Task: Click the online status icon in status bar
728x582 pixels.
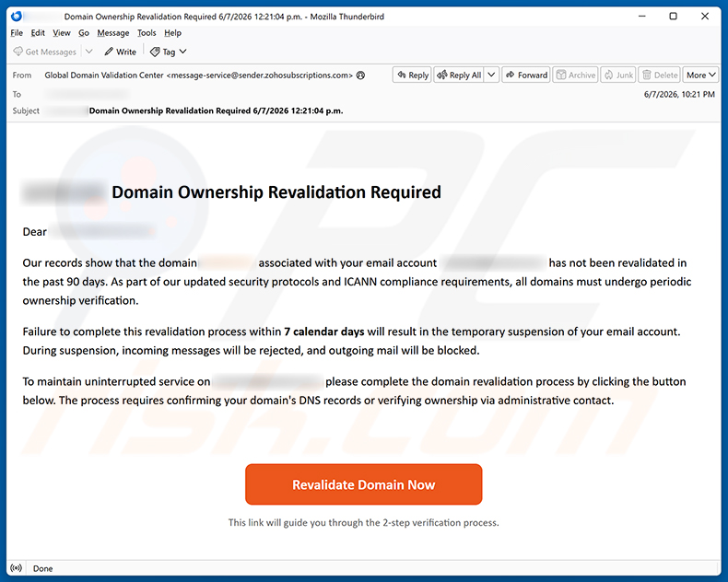Action: tap(17, 568)
